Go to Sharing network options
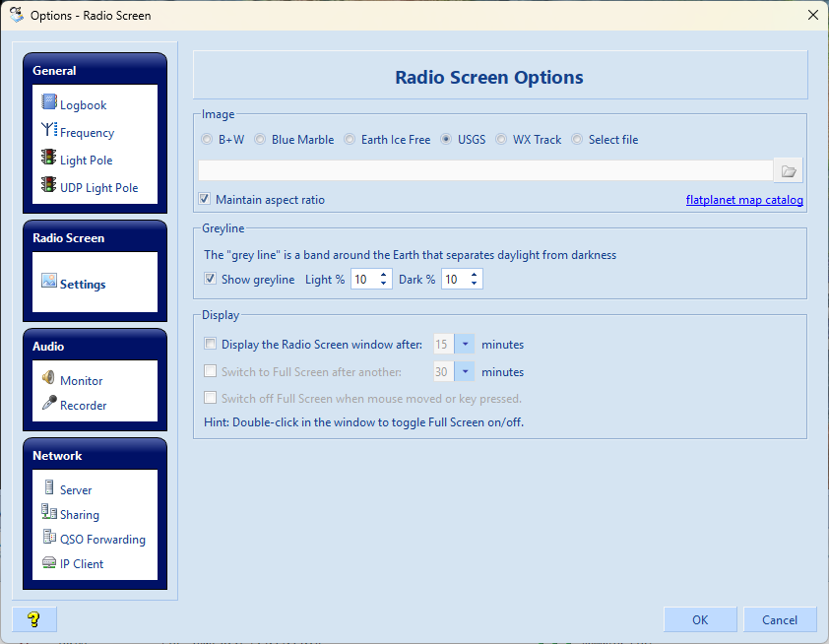 click(79, 515)
